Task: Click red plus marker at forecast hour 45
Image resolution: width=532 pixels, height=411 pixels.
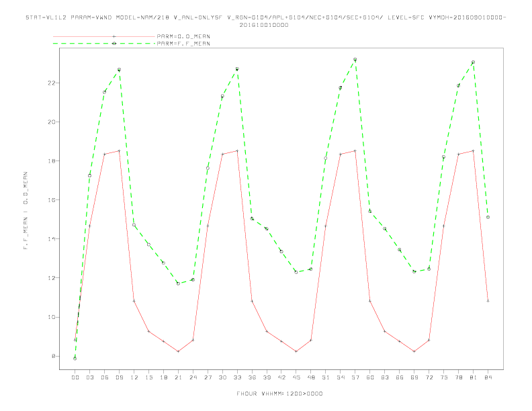Action: (296, 351)
